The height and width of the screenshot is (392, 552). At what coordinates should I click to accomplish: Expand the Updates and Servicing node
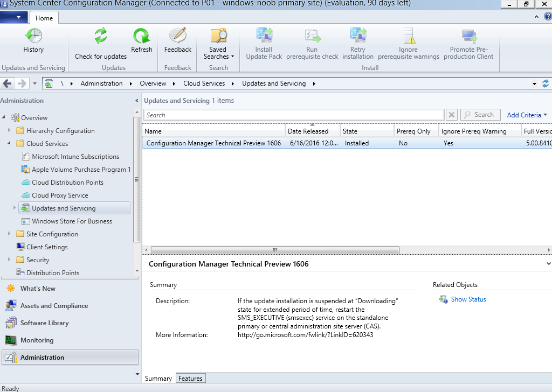click(15, 208)
